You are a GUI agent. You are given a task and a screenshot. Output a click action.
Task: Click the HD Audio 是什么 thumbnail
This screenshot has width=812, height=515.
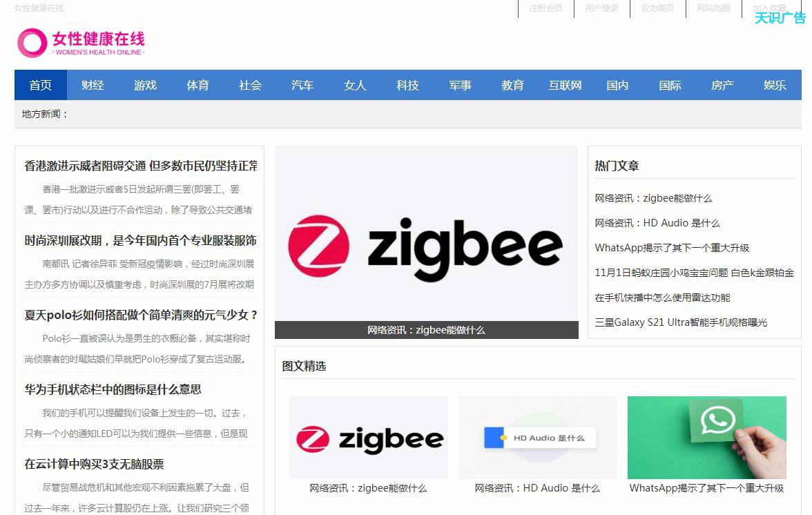point(537,438)
